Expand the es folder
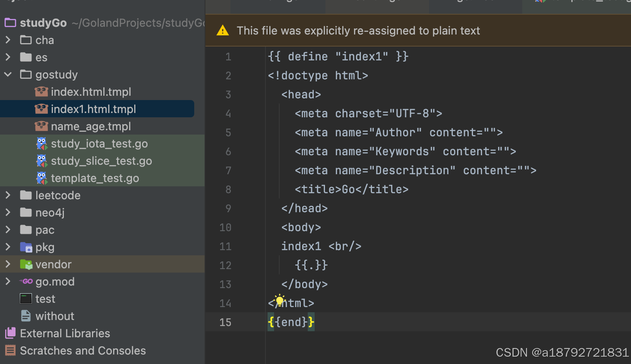The width and height of the screenshot is (631, 364). 8,57
